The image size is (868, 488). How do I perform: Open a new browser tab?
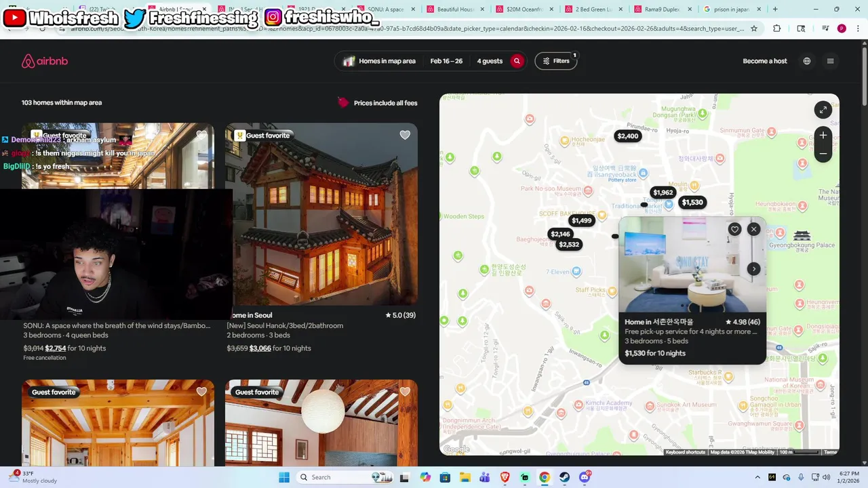point(775,9)
